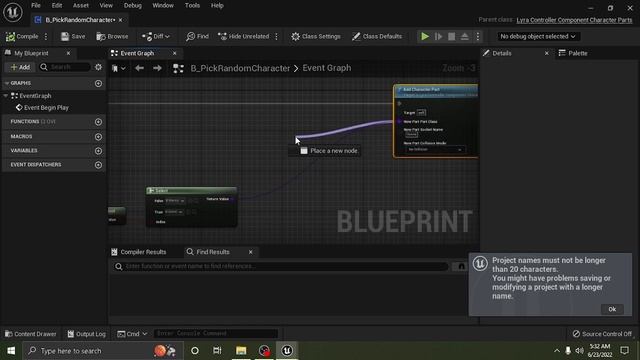The height and width of the screenshot is (360, 640).
Task: Open the debug object selector dropdown
Action: point(538,36)
